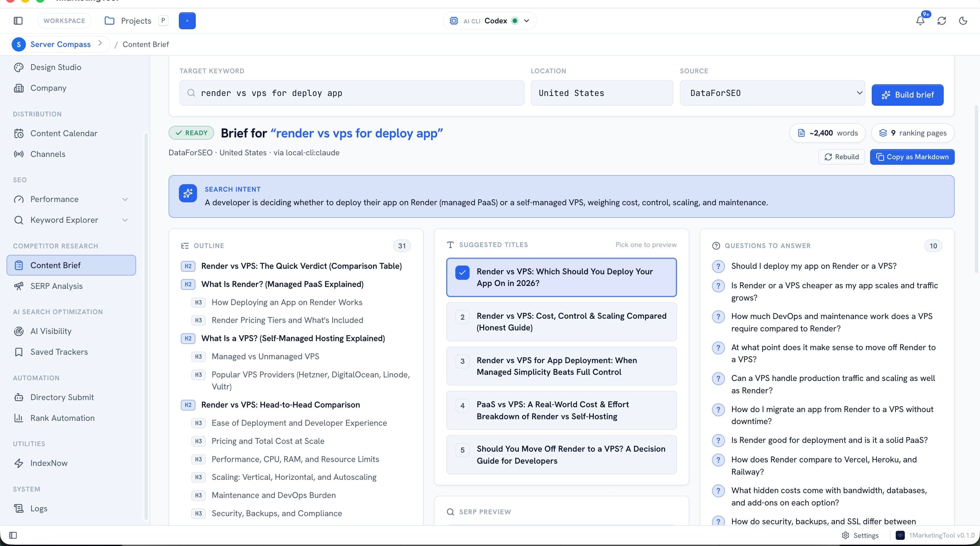The height and width of the screenshot is (546, 980).
Task: Click the AI Visibility target icon
Action: [x=19, y=331]
